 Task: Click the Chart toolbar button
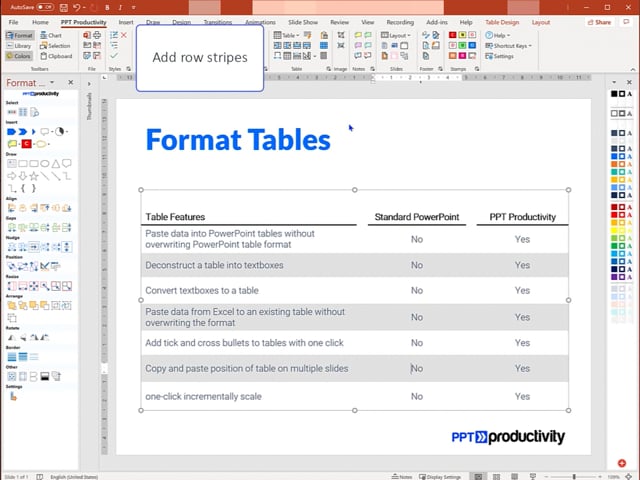tap(51, 36)
